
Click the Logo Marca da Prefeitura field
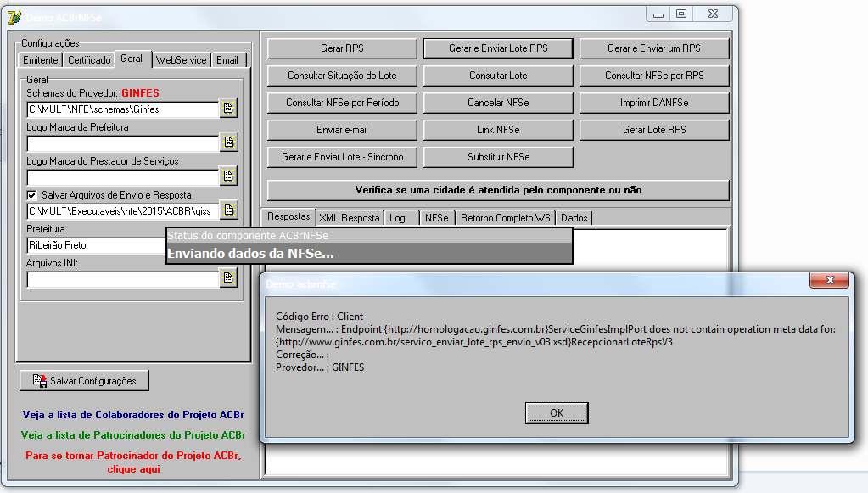[x=122, y=143]
